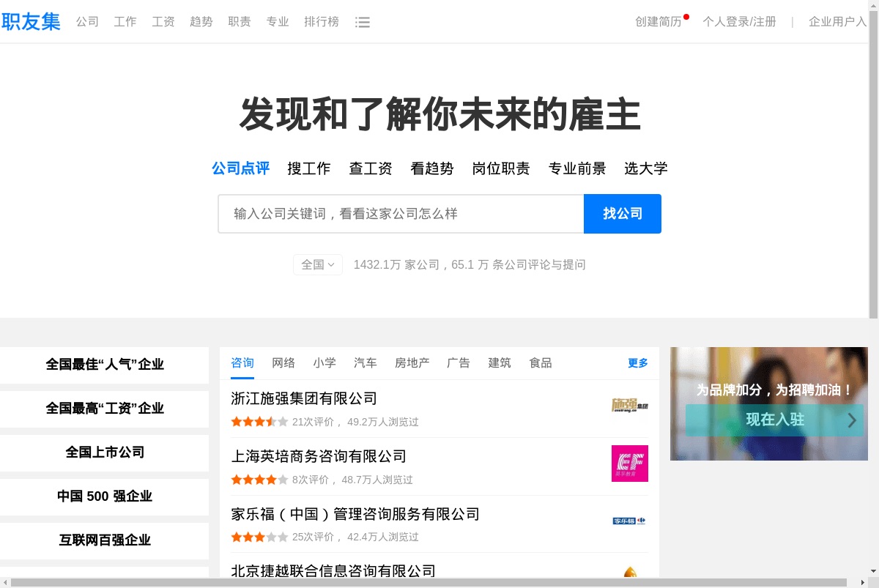Open 中国 500 强企业 list
The image size is (879, 588).
(105, 496)
